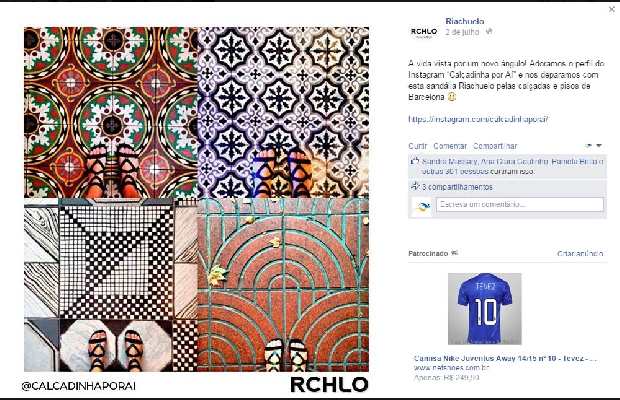This screenshot has width=620, height=400.
Task: Open the post-as dropdown arrow
Action: pos(599,146)
